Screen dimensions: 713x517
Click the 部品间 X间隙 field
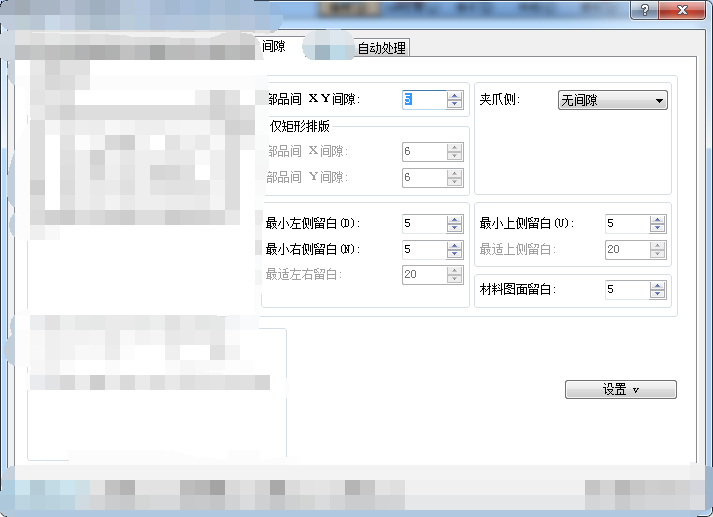(424, 152)
